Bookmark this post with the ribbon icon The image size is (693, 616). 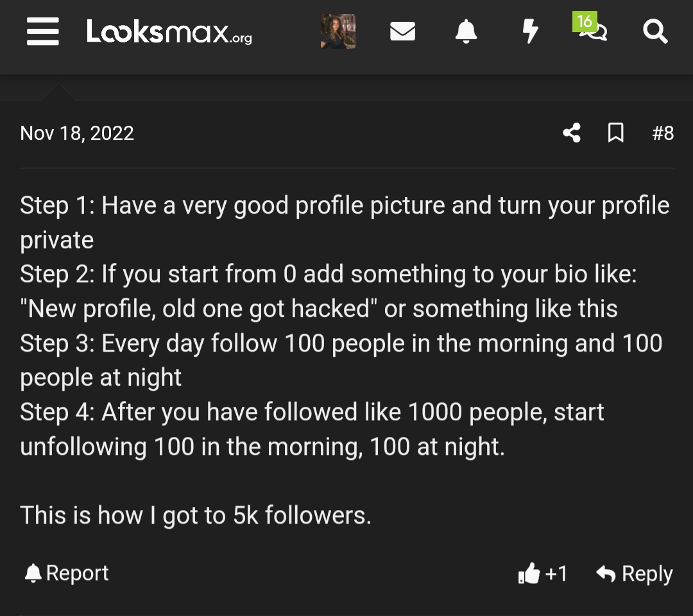(x=615, y=133)
